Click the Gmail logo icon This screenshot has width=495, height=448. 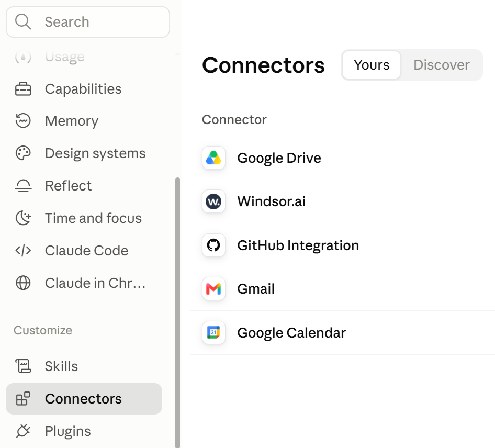click(213, 289)
